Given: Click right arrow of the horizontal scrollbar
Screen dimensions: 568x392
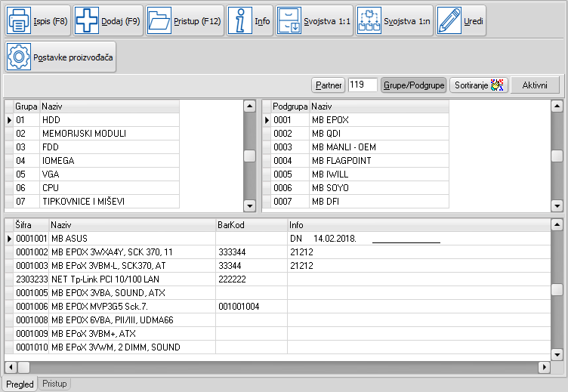Looking at the screenshot, I should (x=544, y=367).
